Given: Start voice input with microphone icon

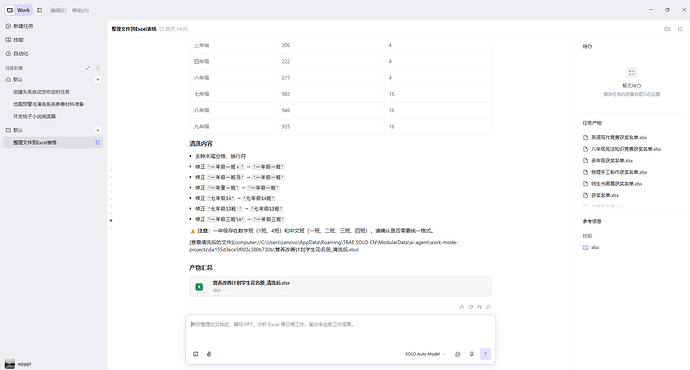Looking at the screenshot, I should [472, 354].
